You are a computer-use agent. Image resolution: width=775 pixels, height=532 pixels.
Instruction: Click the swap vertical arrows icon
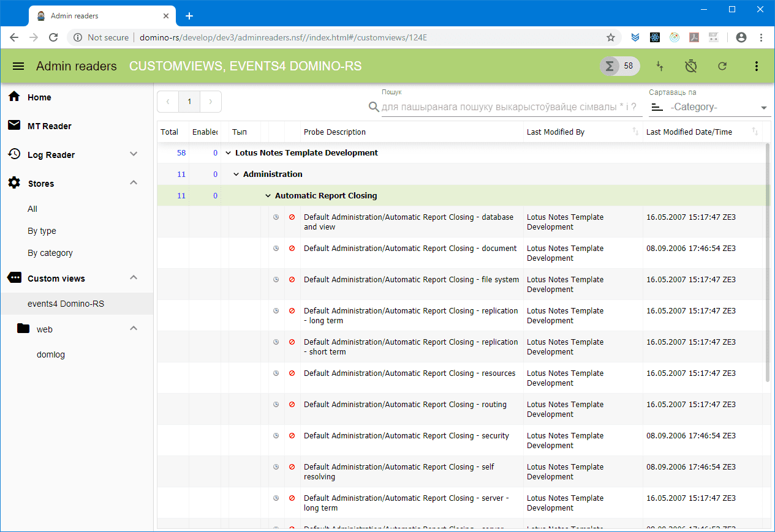660,66
